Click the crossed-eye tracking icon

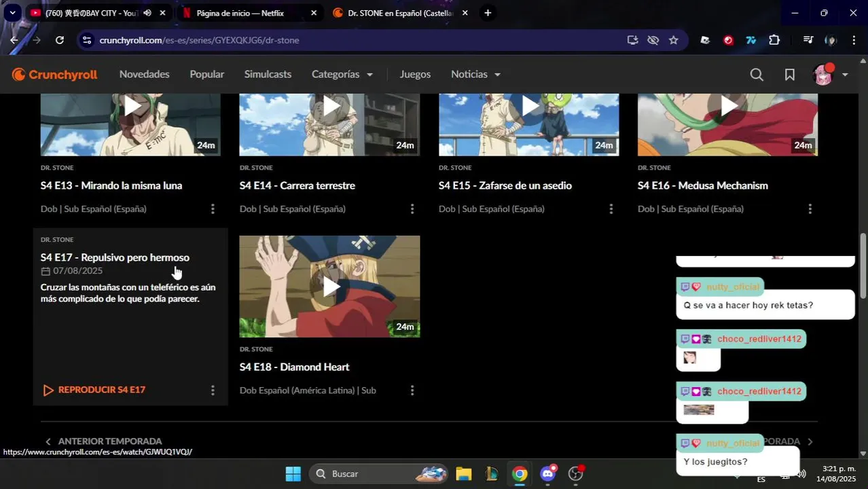(653, 40)
